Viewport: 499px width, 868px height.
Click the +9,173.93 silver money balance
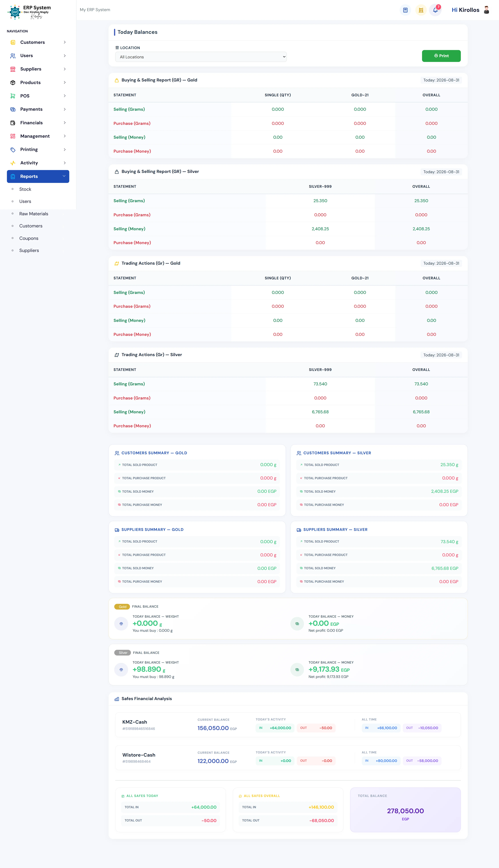coord(324,669)
